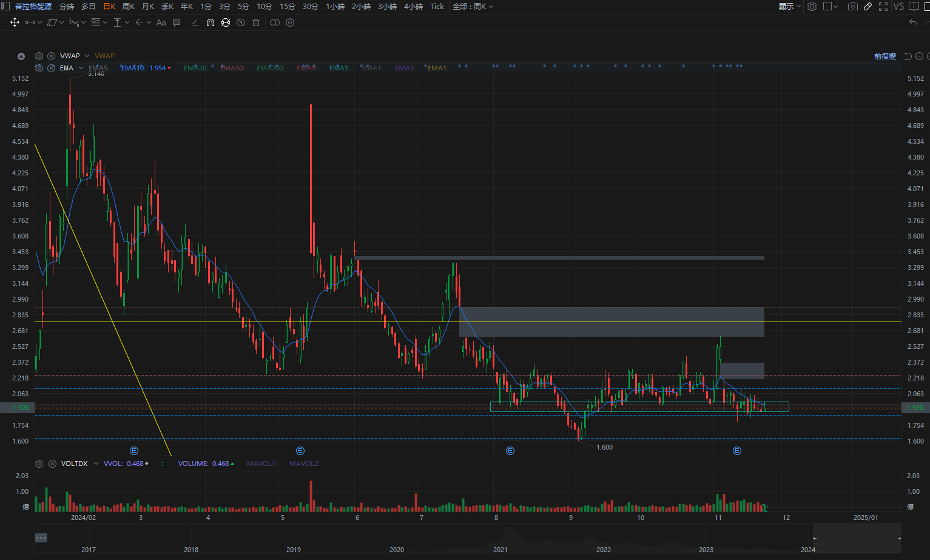Switch to 月K monthly candlestick tab

coord(148,6)
